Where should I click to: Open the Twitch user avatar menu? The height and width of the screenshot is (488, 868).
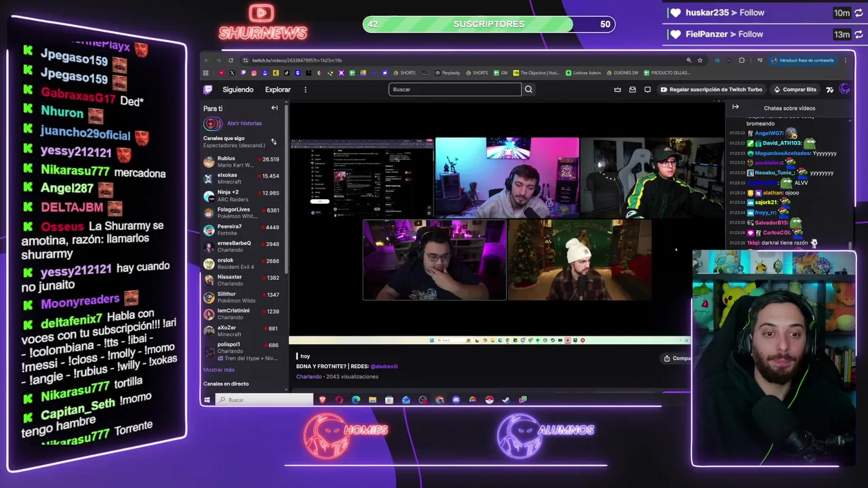point(844,89)
